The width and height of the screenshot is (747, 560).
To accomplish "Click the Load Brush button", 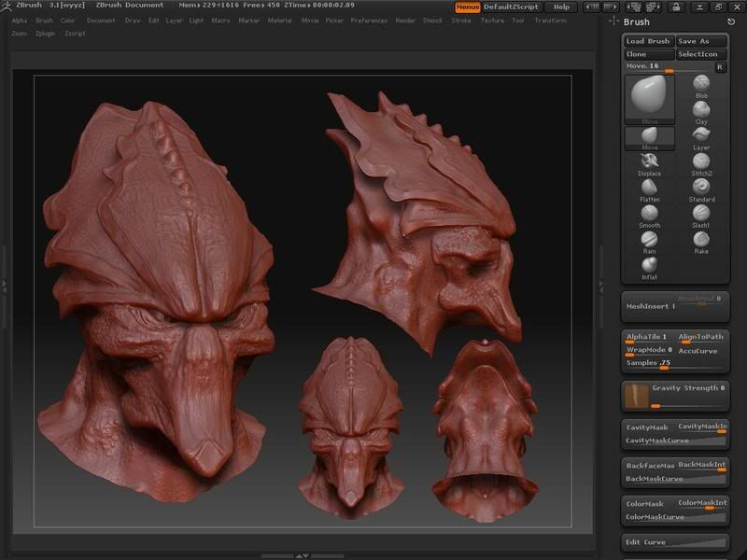I will click(x=648, y=41).
